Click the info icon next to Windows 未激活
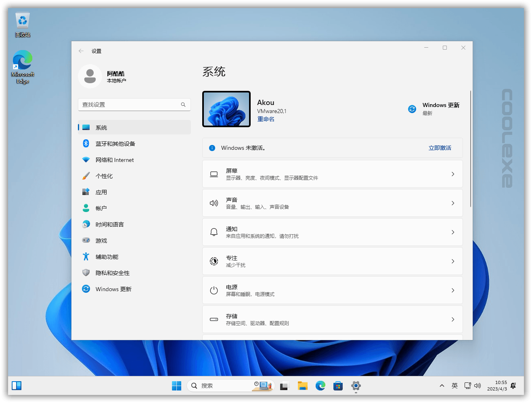Viewport: 532px width, 403px height. [x=212, y=148]
